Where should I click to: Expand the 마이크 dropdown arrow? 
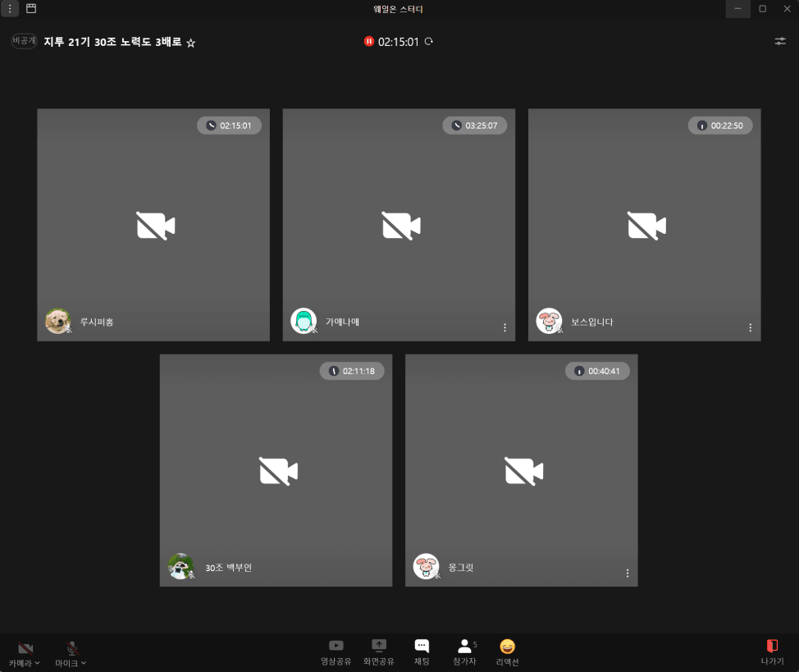(84, 663)
